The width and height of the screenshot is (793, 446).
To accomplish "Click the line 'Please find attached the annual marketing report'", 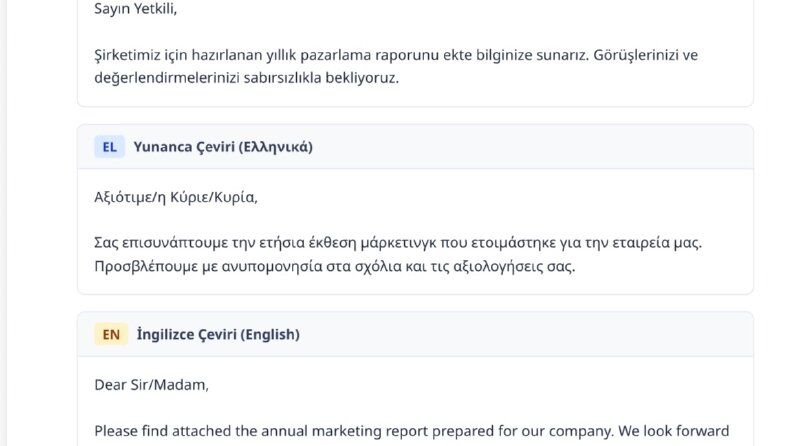I will [x=412, y=431].
